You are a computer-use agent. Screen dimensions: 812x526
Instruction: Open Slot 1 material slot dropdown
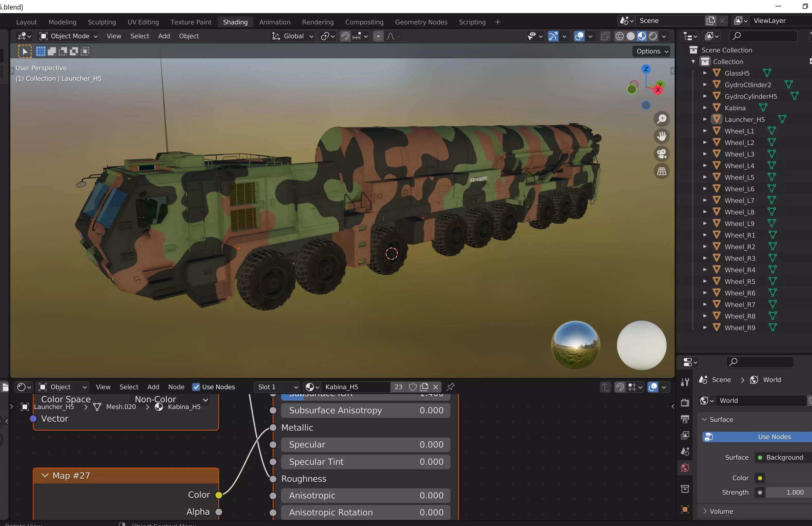click(277, 387)
